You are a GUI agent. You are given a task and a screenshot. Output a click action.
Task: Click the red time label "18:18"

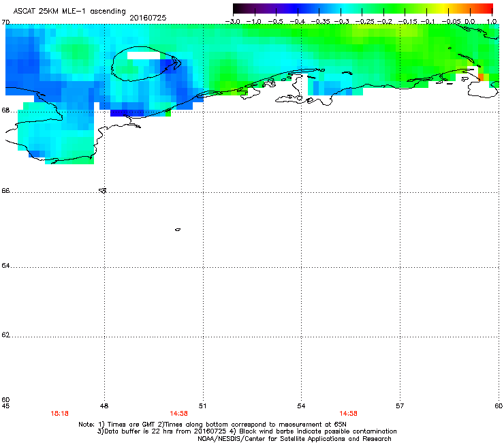(x=59, y=414)
